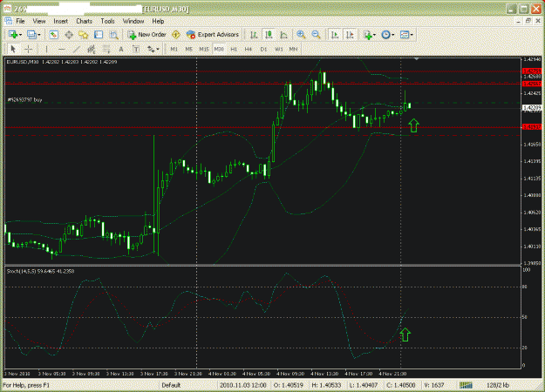Pick the horizontal line drawing tool

(x=62, y=50)
